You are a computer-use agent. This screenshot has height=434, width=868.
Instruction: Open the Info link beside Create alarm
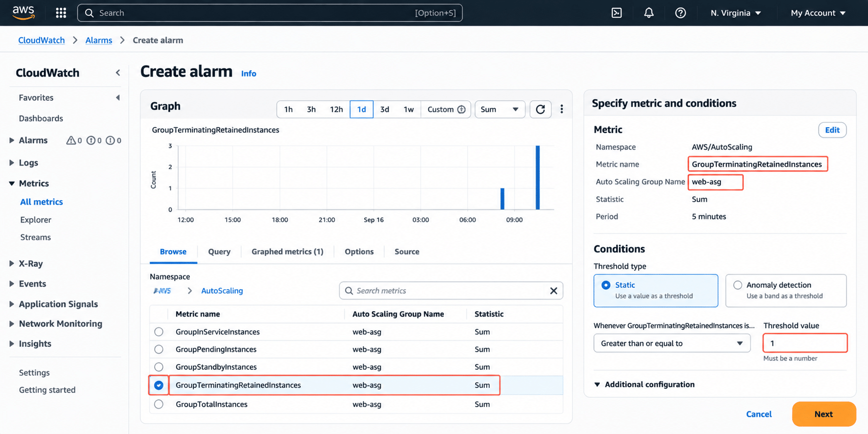249,73
